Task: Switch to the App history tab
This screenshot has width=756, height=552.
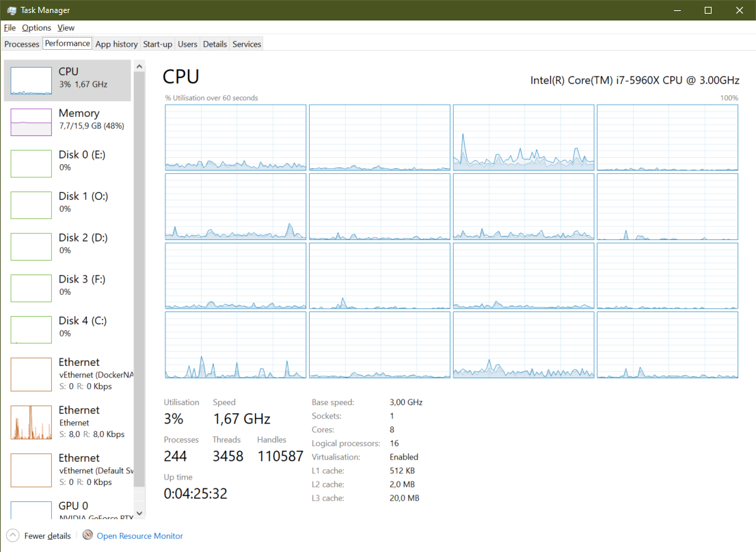Action: pyautogui.click(x=116, y=44)
